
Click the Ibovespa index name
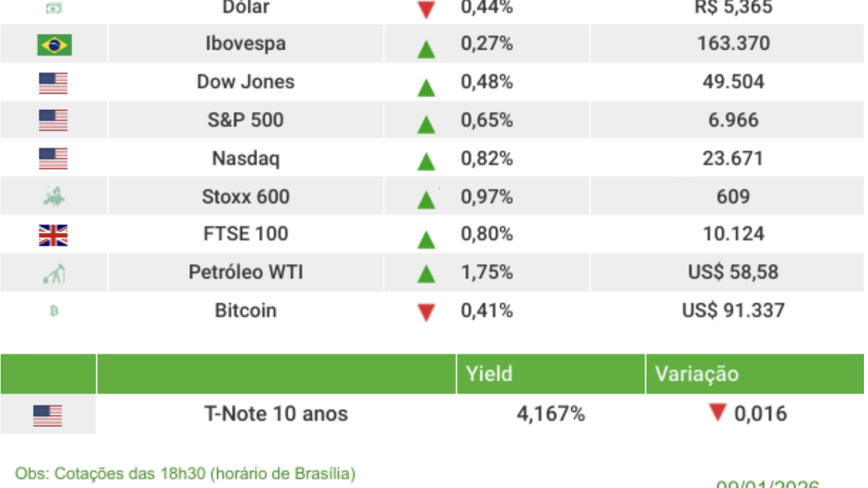(245, 43)
